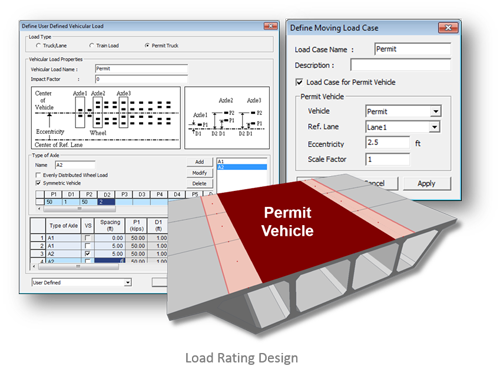This screenshot has height=376, width=500.
Task: Open the Ref. Lane dropdown showing Lane1
Action: tap(434, 127)
